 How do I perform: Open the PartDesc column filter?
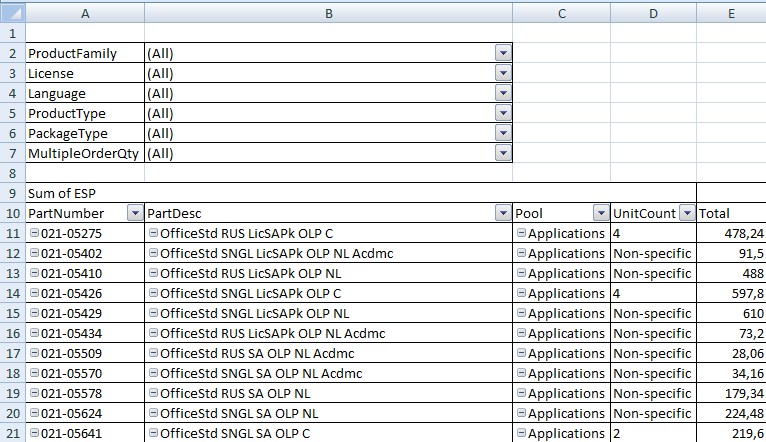pyautogui.click(x=503, y=213)
